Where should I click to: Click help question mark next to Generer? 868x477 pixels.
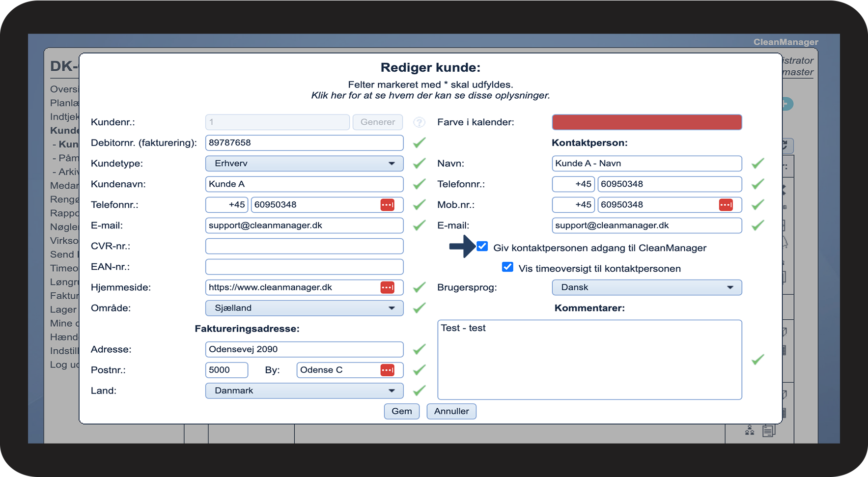tap(419, 122)
